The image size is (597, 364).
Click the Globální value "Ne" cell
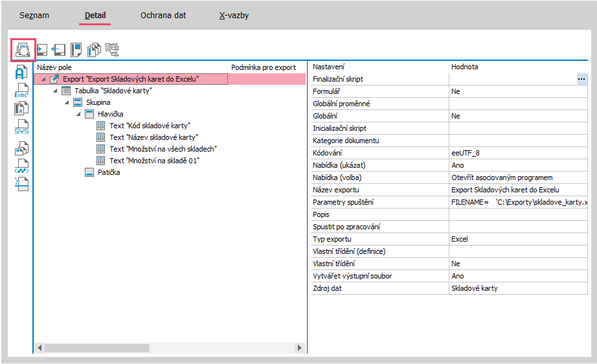[518, 116]
